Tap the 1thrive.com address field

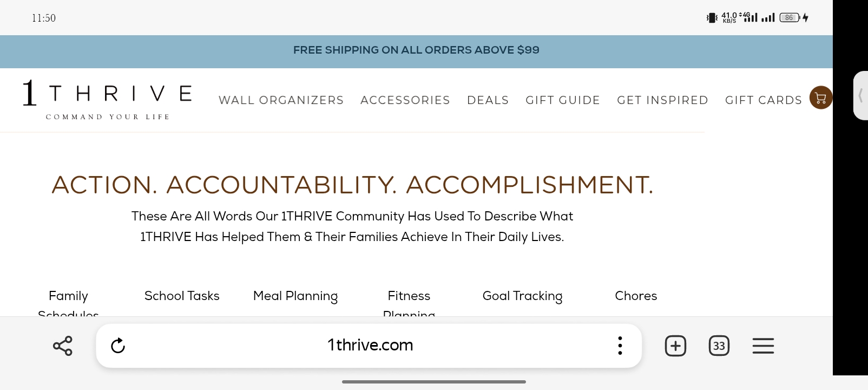[370, 346]
